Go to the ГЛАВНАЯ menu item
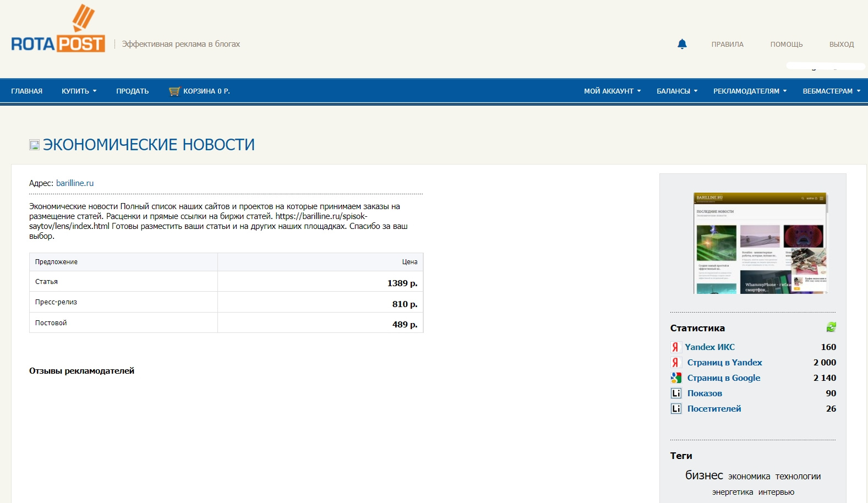The width and height of the screenshot is (868, 503). pyautogui.click(x=27, y=91)
